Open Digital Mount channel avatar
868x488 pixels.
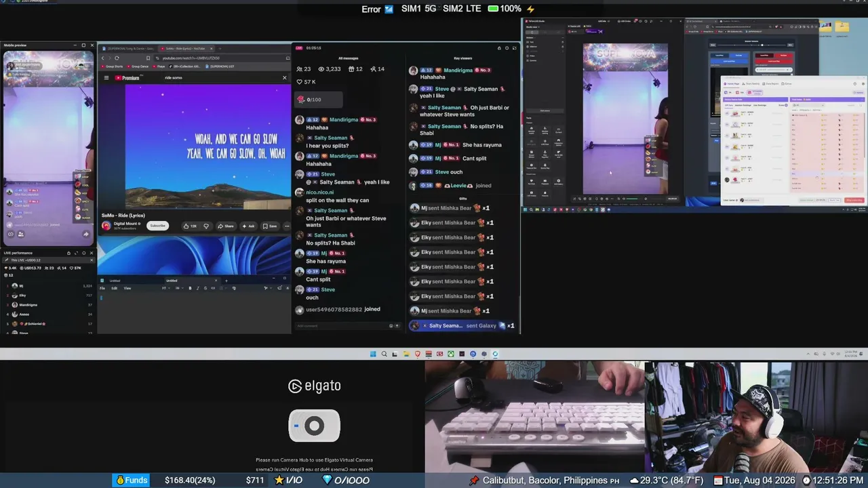[x=106, y=226]
